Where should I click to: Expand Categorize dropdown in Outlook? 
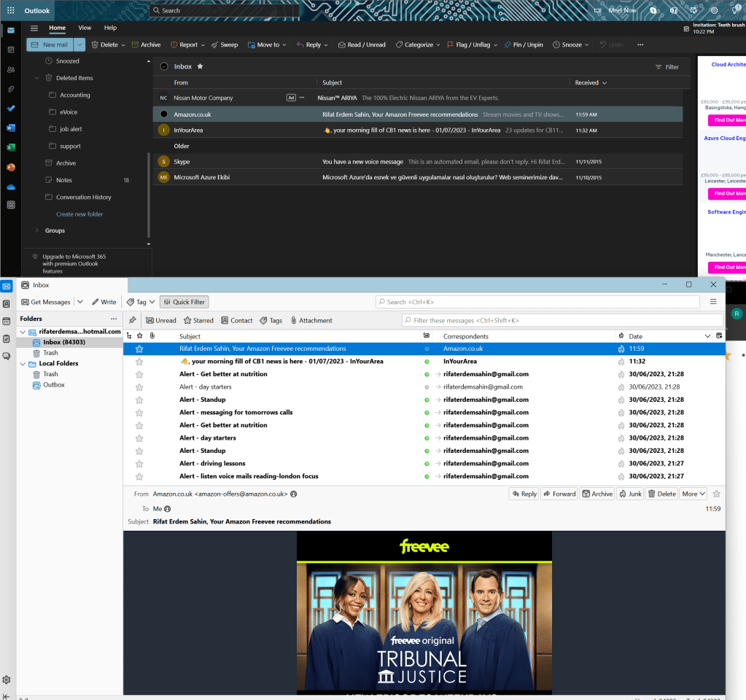438,45
